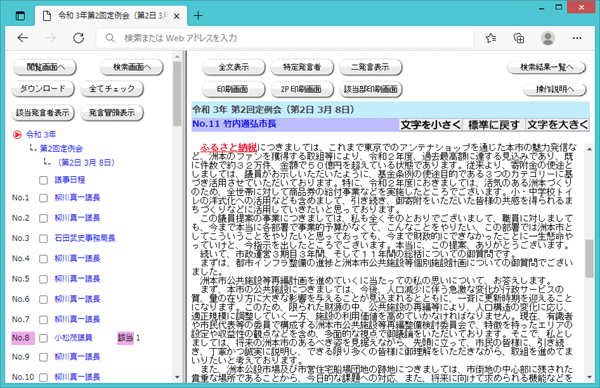The height and width of the screenshot is (388, 600).
Task: Check the No.8 小松茂議員 checkbox
Action: coord(43,338)
